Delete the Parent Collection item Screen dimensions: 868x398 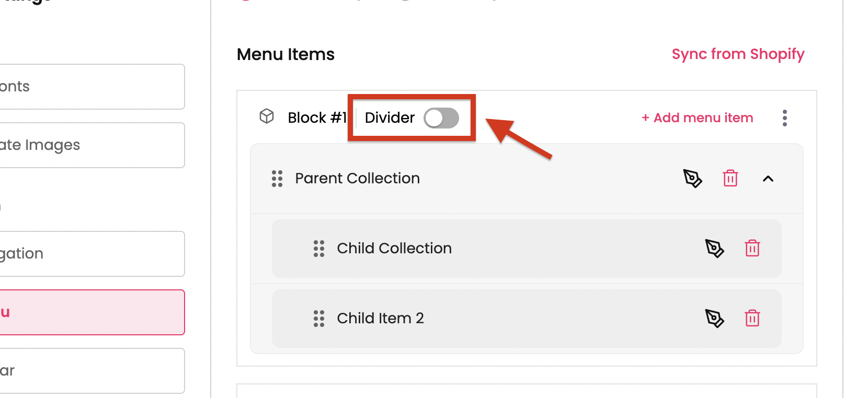pyautogui.click(x=730, y=179)
